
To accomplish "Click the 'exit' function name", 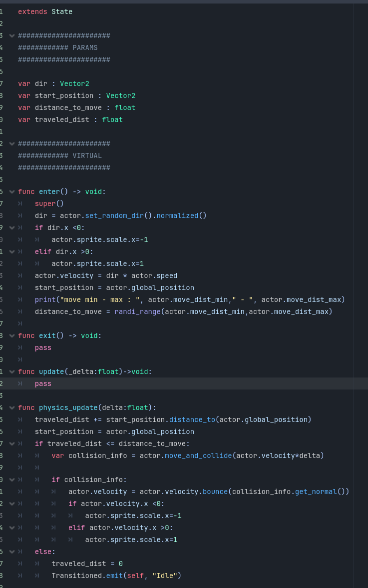I will pos(47,335).
